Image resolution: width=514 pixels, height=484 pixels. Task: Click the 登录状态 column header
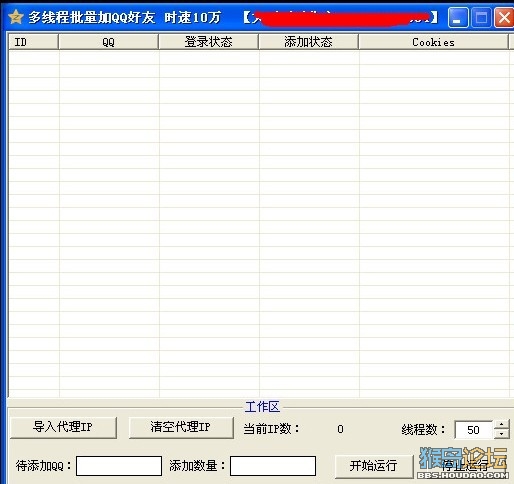(209, 42)
